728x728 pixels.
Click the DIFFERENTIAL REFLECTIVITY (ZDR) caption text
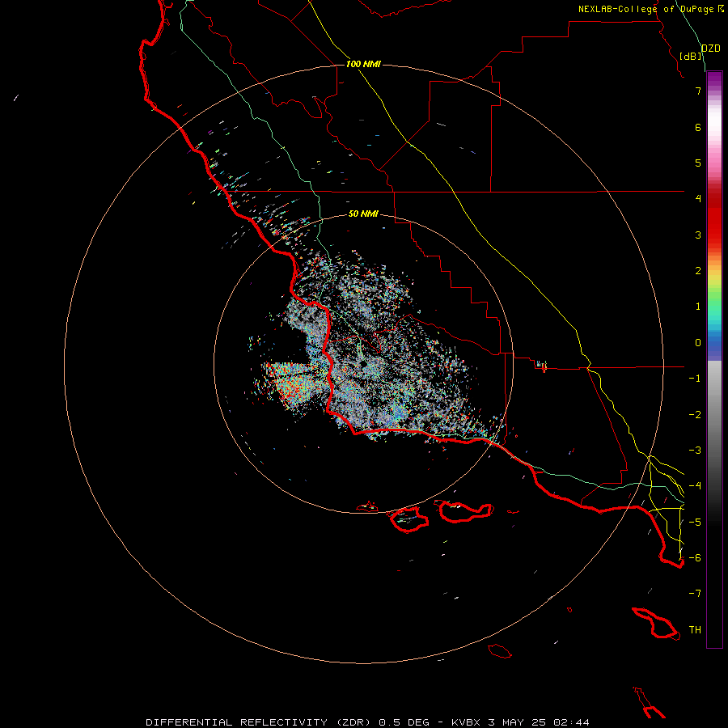pos(258,722)
